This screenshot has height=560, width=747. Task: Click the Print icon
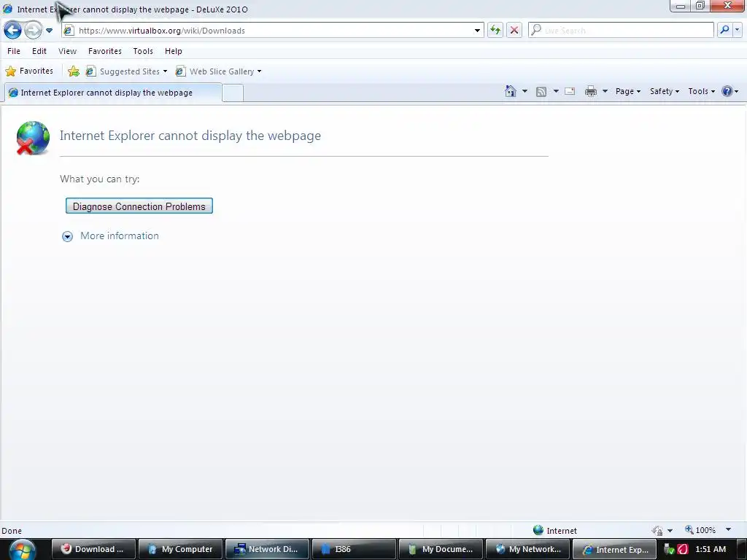(591, 91)
